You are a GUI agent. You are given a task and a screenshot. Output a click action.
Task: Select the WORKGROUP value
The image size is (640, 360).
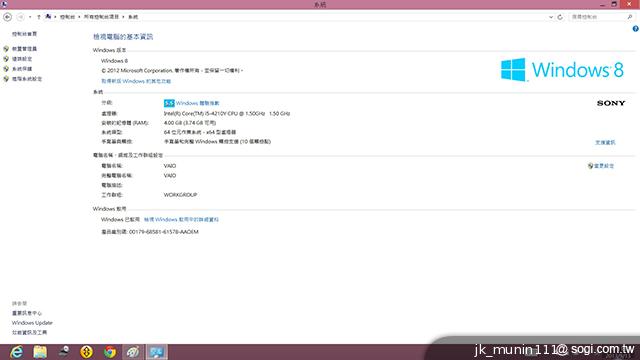180,195
